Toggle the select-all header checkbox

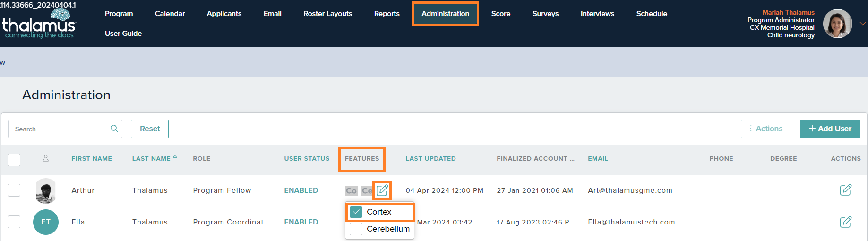click(x=14, y=160)
